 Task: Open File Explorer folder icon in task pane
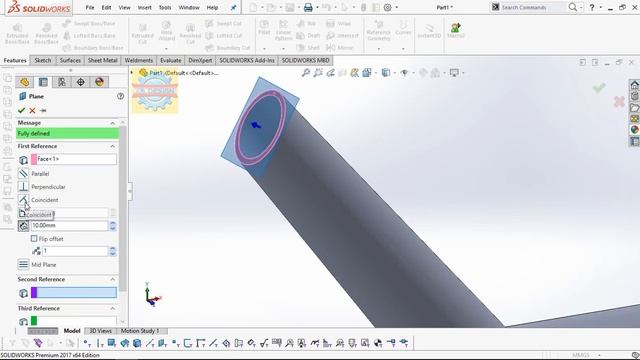point(635,108)
